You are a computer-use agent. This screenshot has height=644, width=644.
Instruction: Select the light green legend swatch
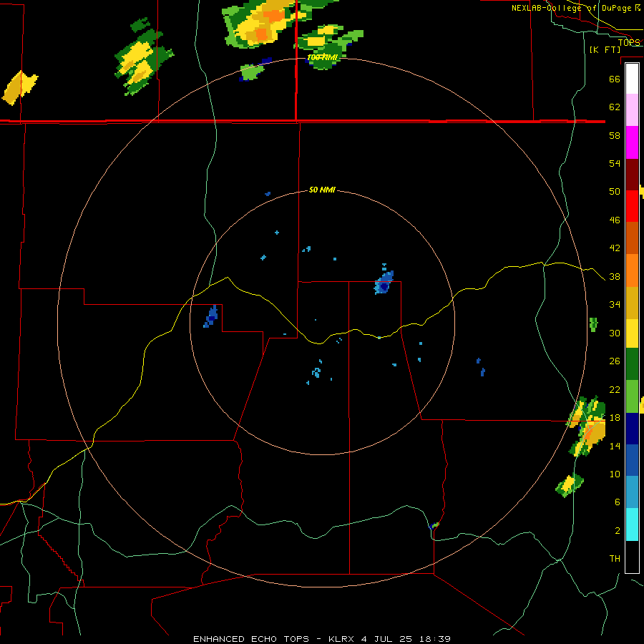(632, 396)
